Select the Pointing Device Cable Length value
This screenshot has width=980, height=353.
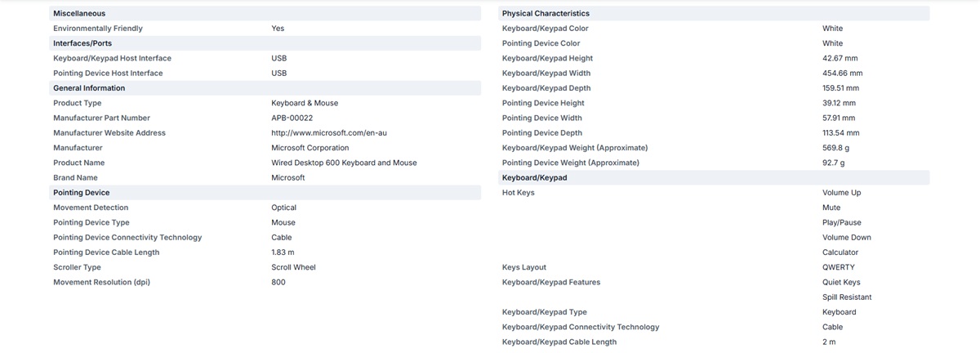[283, 252]
